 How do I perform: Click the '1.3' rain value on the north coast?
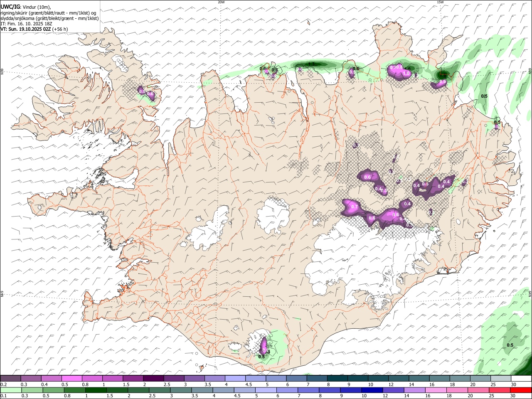pyautogui.click(x=311, y=64)
